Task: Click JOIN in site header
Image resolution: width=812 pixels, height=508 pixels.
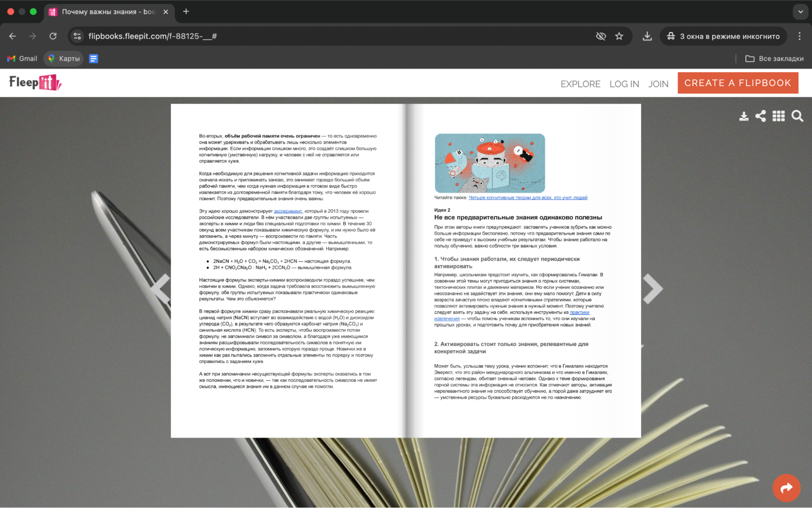Action: 658,84
